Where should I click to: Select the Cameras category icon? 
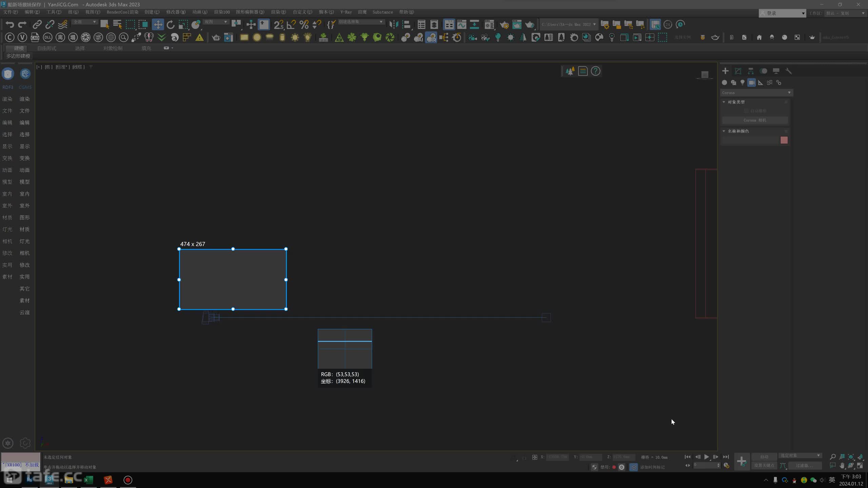pyautogui.click(x=751, y=82)
